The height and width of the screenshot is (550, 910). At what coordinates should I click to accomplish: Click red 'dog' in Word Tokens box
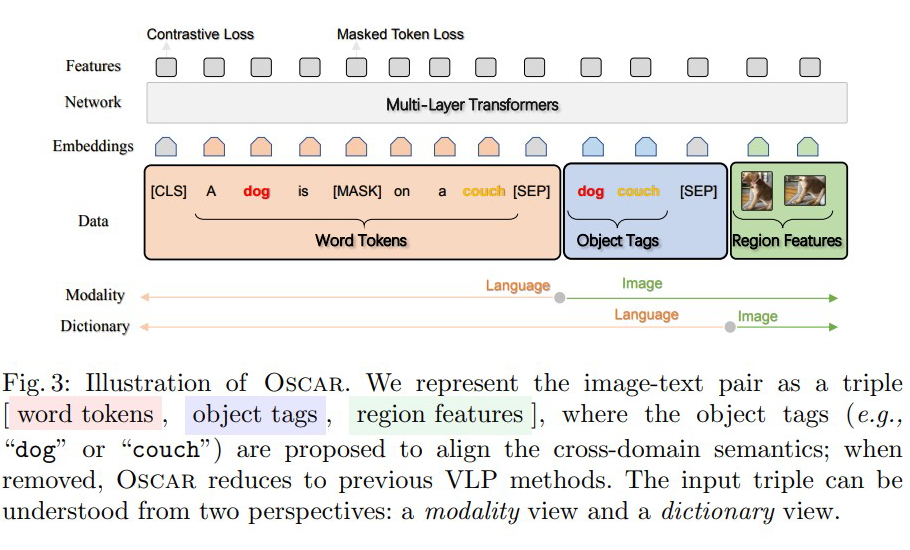click(257, 191)
